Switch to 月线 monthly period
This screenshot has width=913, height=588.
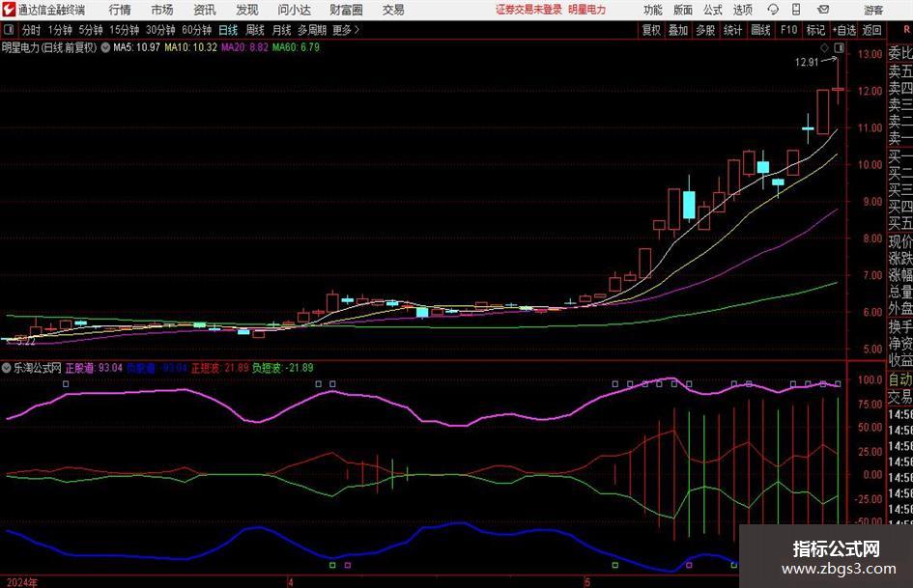[x=281, y=30]
